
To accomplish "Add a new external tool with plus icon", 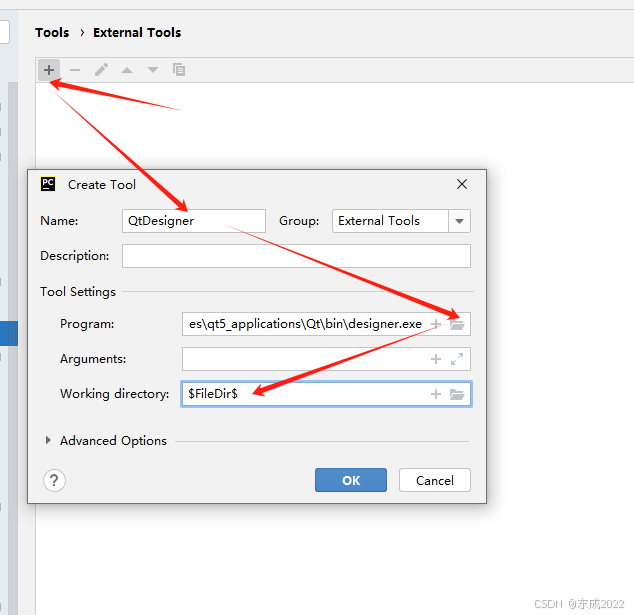I will (x=49, y=70).
